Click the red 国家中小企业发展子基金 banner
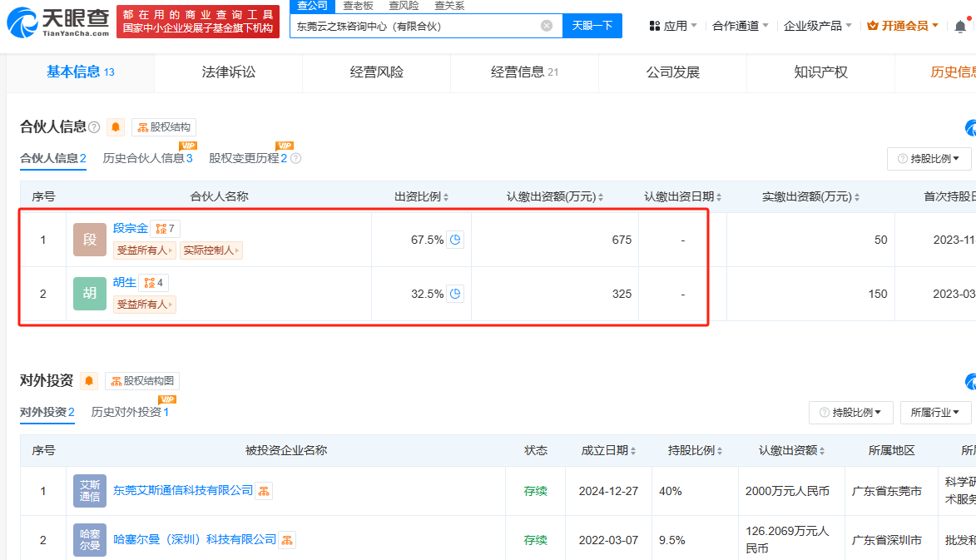The height and width of the screenshot is (560, 976). [198, 22]
